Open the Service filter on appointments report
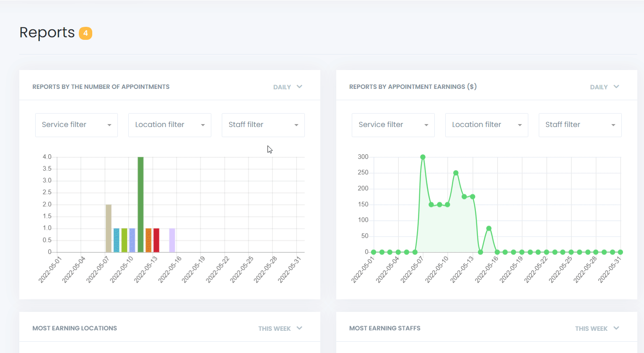Viewport: 644px width, 353px height. point(76,125)
